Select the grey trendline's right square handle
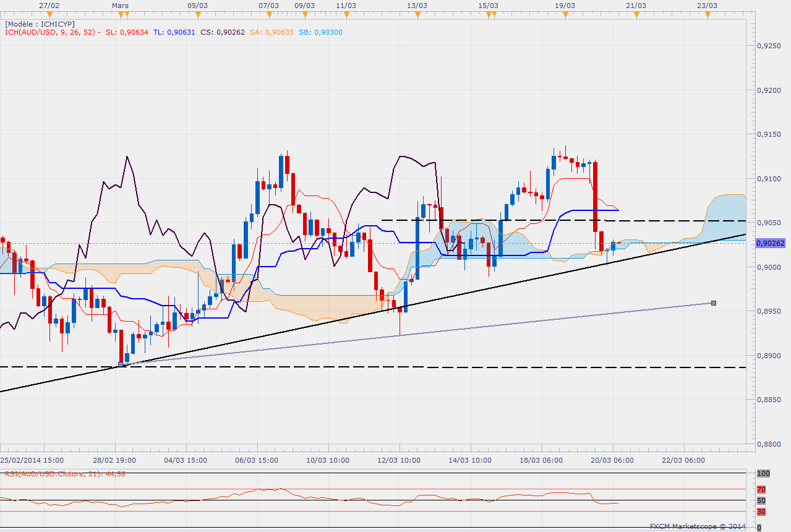791x532 pixels. (x=714, y=303)
